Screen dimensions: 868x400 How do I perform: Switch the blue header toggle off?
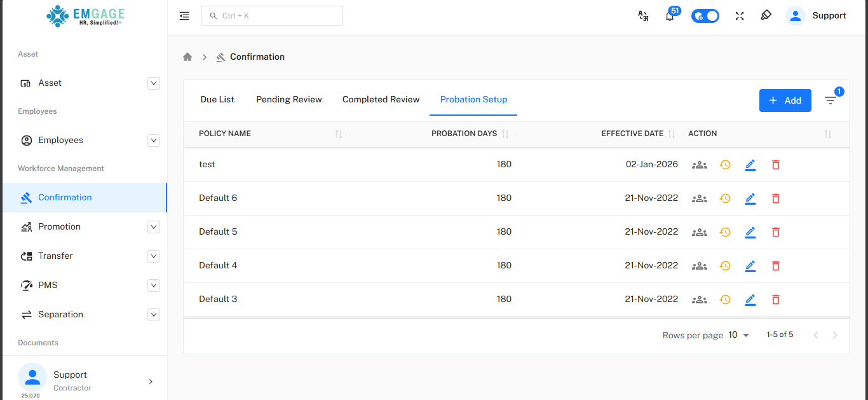pos(705,15)
